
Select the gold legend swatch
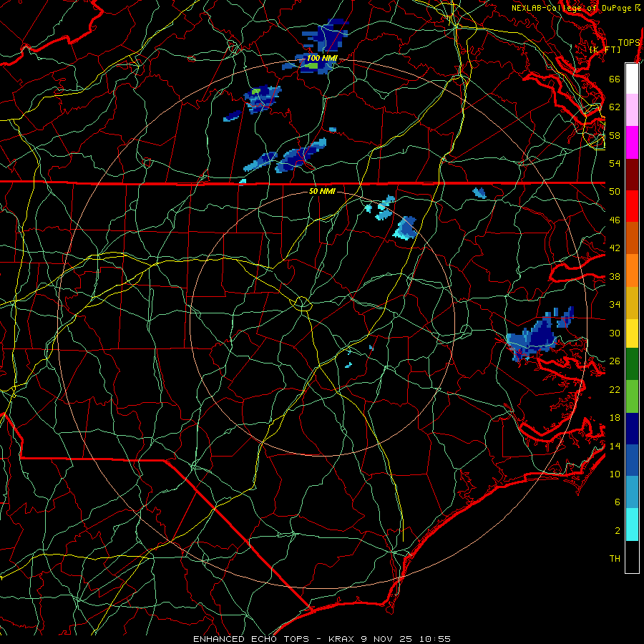(x=632, y=303)
